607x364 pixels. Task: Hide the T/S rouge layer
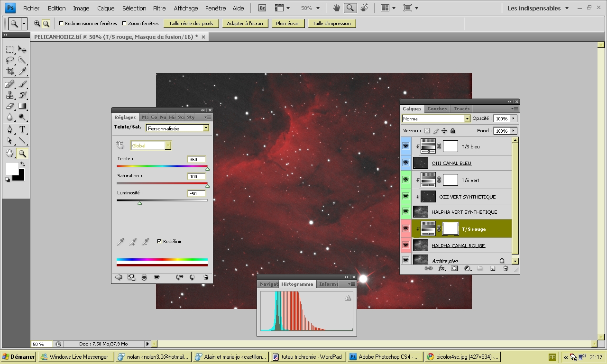coord(405,228)
